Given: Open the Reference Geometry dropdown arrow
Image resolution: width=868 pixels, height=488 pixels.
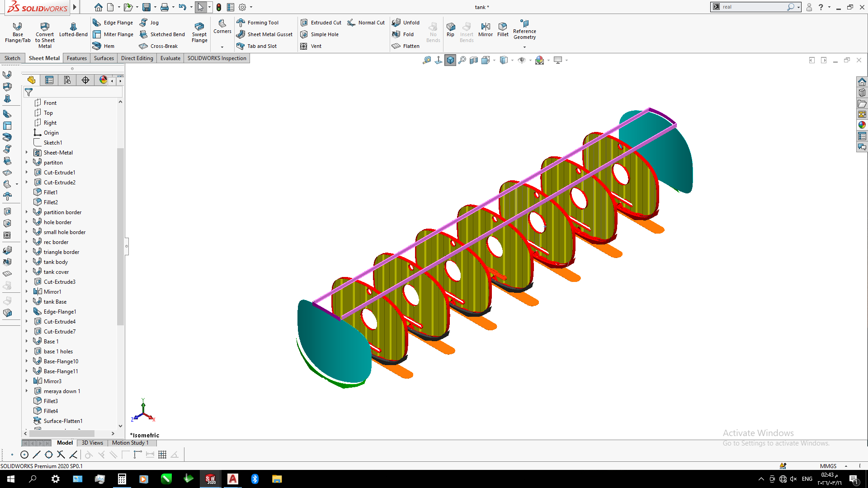Looking at the screenshot, I should pyautogui.click(x=524, y=47).
